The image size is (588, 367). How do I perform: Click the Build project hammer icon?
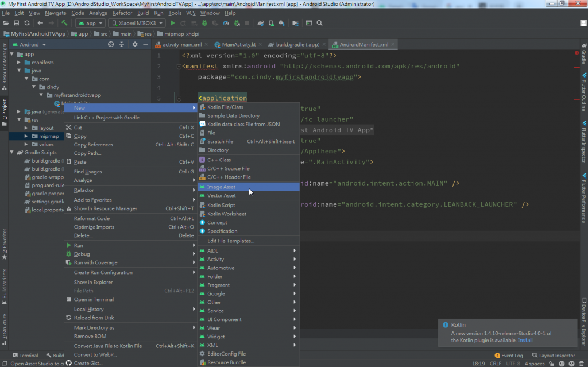pyautogui.click(x=64, y=23)
